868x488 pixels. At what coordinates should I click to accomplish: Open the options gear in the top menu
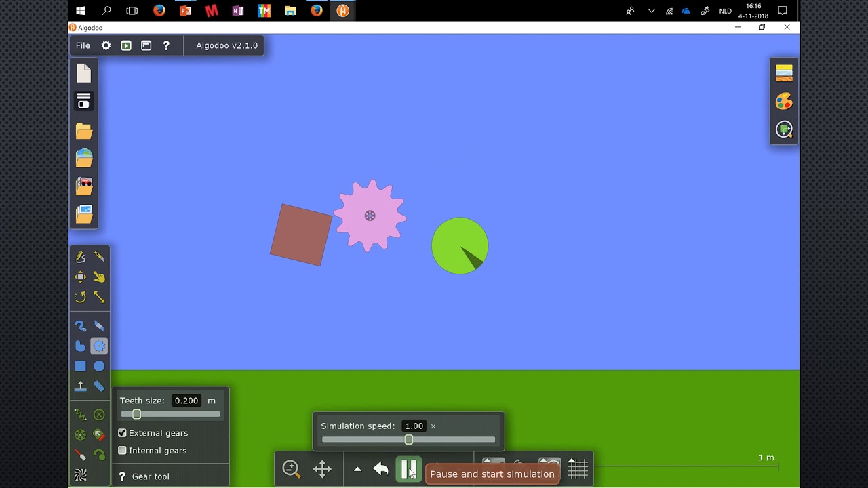106,45
